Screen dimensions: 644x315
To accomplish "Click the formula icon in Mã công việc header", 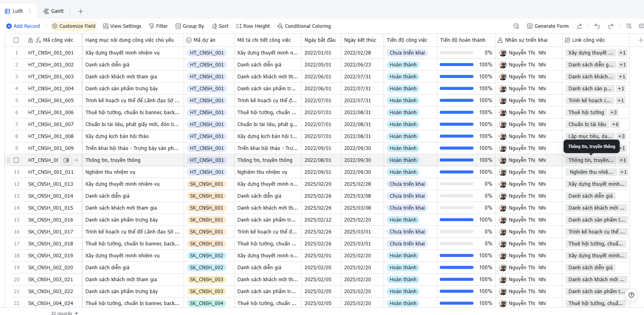I will 38,40.
